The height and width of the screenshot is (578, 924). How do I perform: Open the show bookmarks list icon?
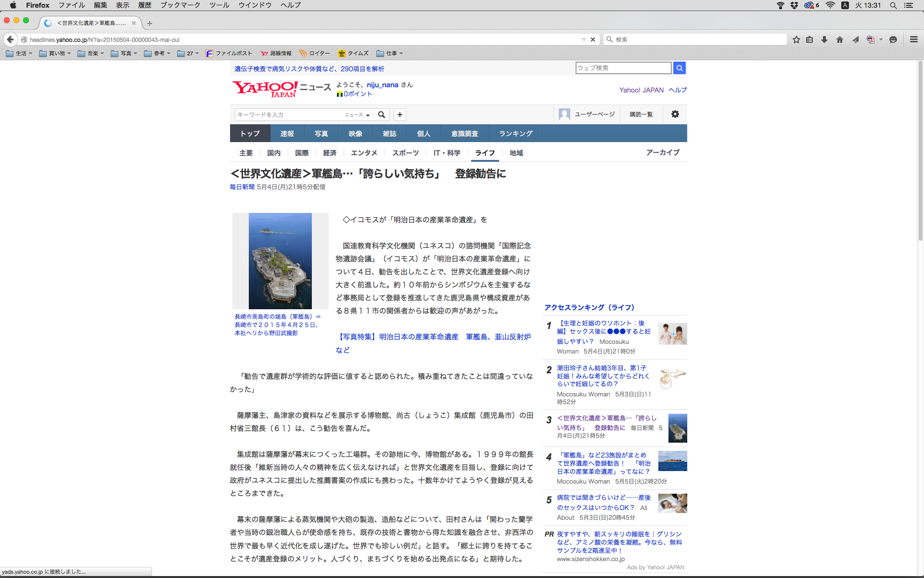click(810, 39)
